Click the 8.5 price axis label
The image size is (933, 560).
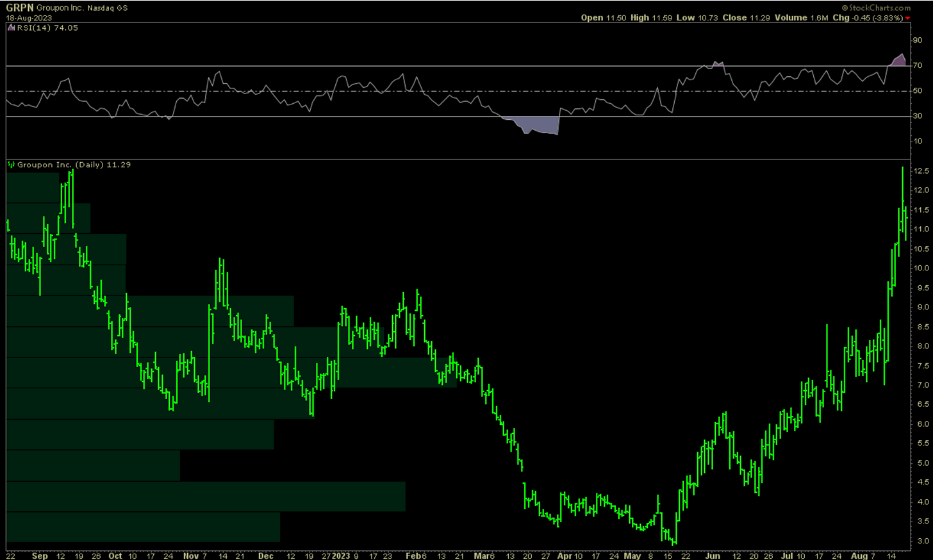point(923,327)
